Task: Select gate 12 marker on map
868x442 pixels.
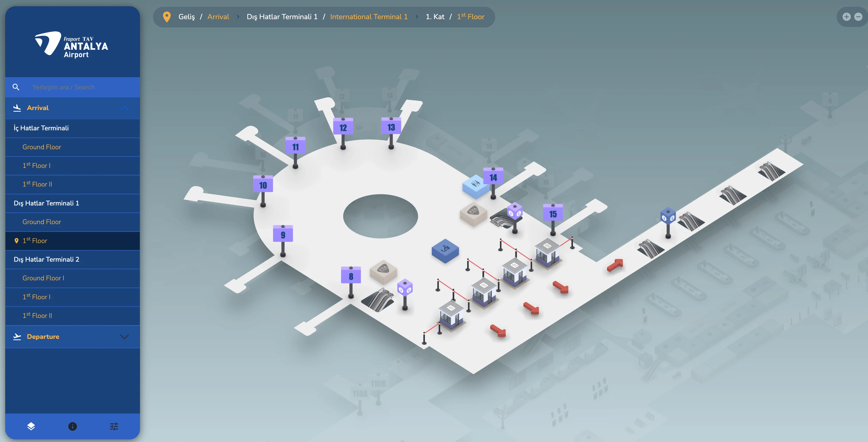Action: point(343,127)
